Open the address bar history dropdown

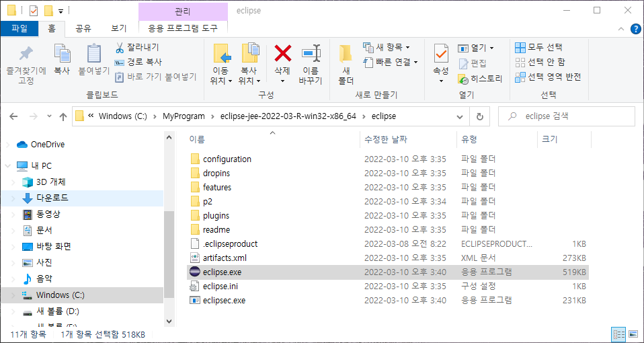pos(460,116)
